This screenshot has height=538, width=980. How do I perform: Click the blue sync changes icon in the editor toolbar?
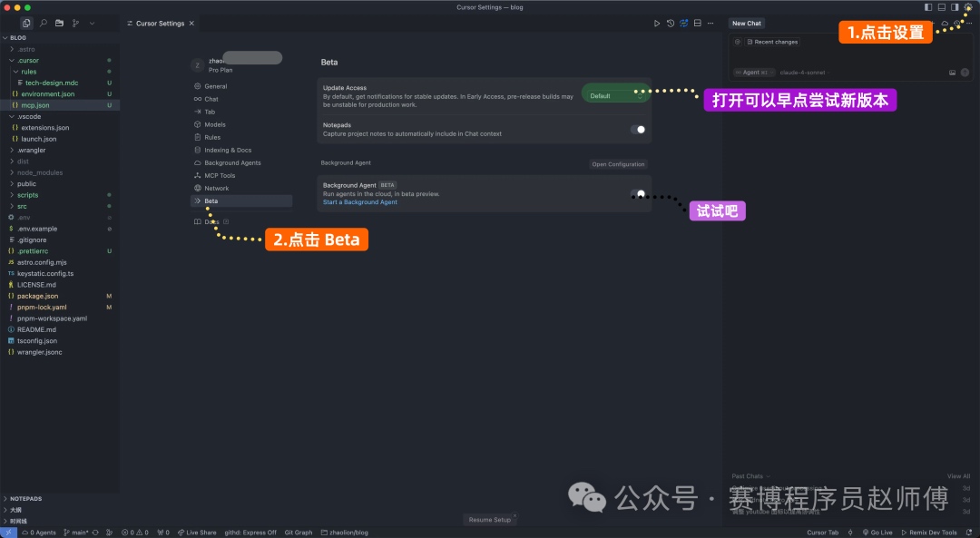tap(684, 23)
